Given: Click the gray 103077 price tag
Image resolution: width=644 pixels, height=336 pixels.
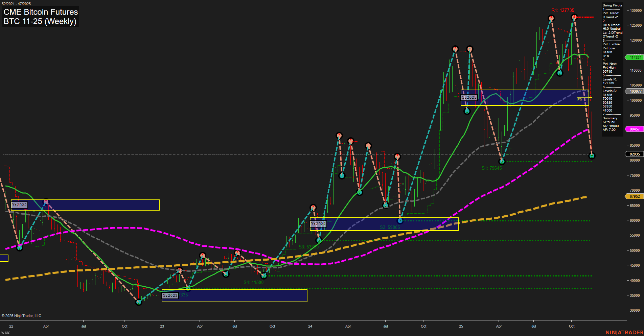Looking at the screenshot, I should pyautogui.click(x=635, y=91).
